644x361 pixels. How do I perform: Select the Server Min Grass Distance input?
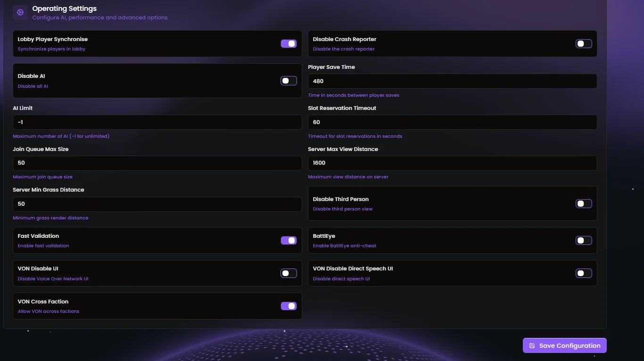pyautogui.click(x=157, y=203)
